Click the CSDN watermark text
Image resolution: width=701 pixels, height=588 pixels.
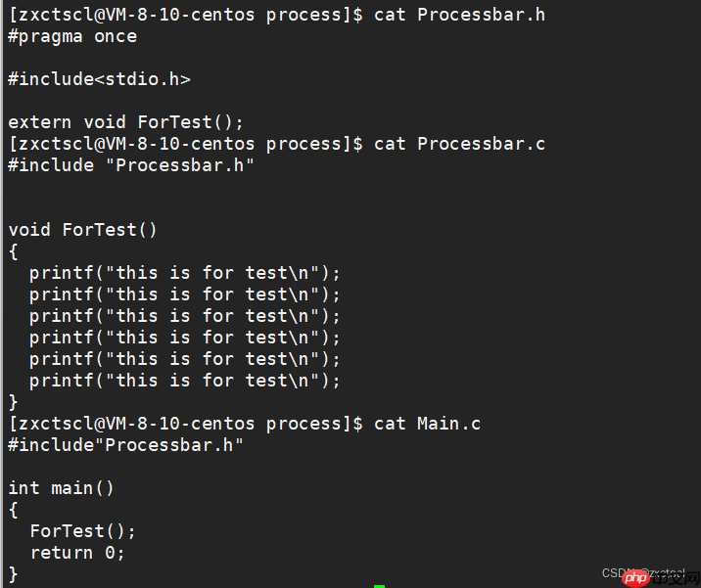coord(619,573)
